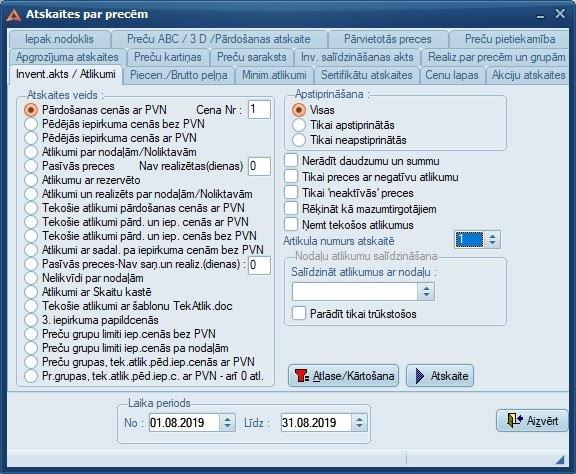Click the blue arrow icon on Atskaite

coord(420,376)
